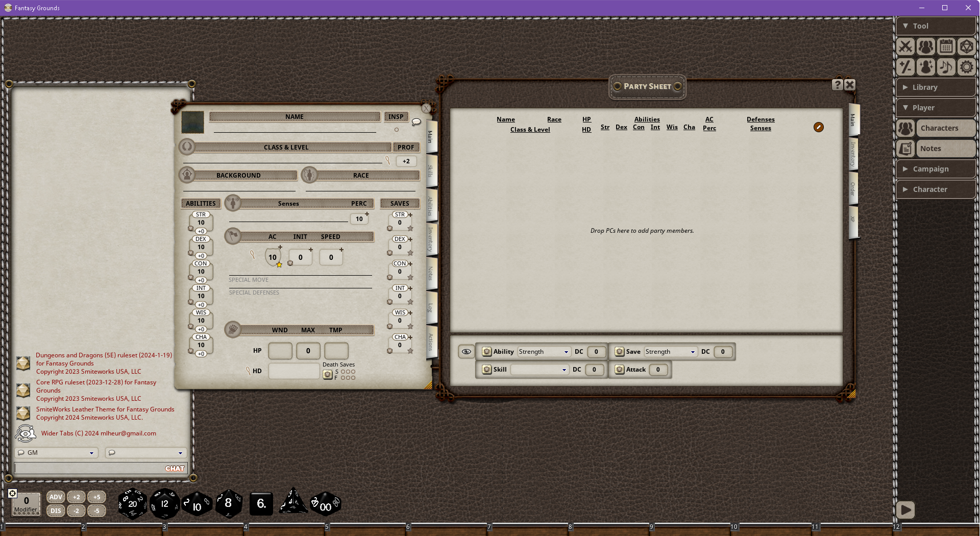Switch to the Skills tab on character sheet

click(430, 171)
